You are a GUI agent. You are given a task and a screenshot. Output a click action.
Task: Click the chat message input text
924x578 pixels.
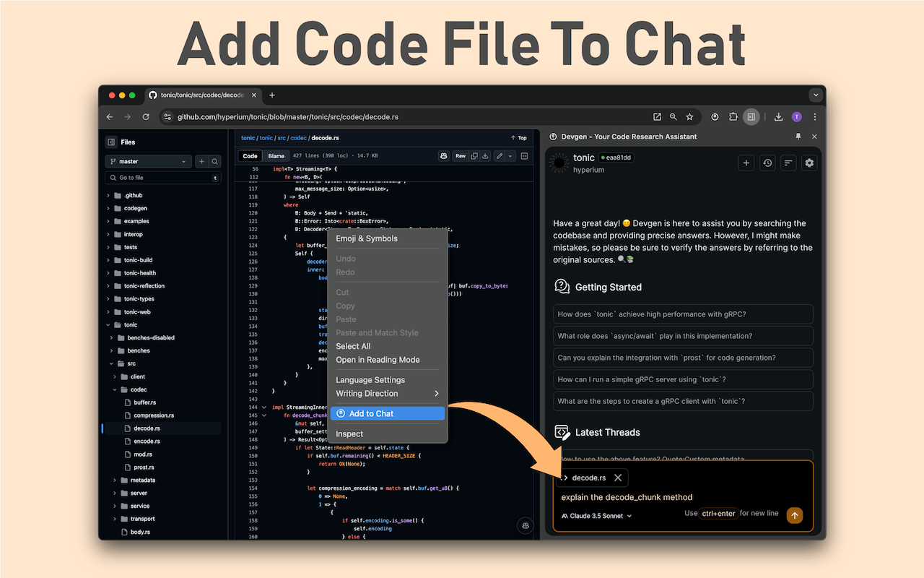coord(627,497)
